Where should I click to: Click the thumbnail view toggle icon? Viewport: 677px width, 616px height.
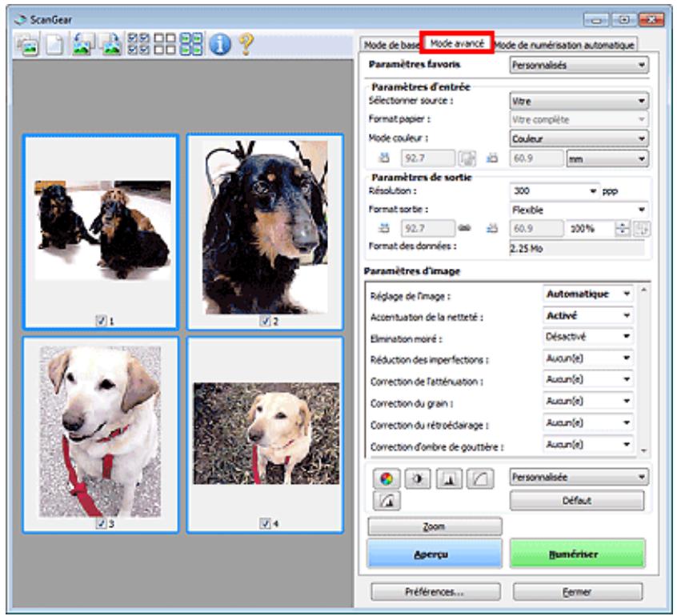tap(27, 45)
